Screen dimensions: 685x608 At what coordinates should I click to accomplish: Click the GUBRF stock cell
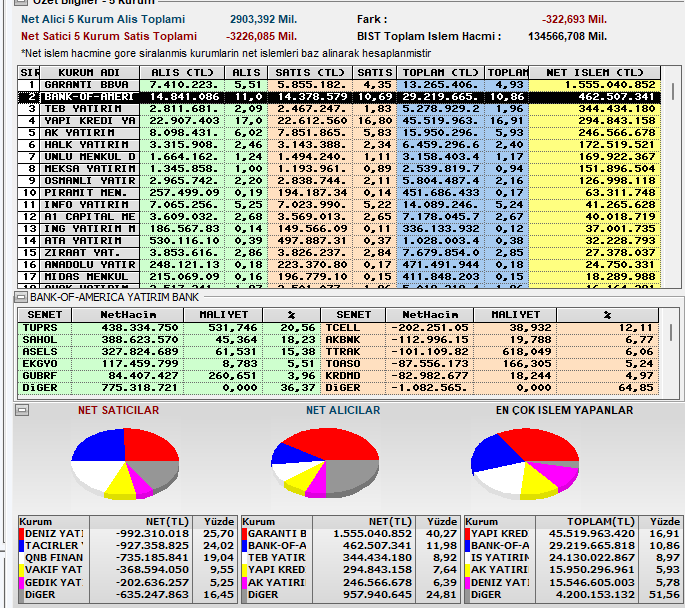44,376
